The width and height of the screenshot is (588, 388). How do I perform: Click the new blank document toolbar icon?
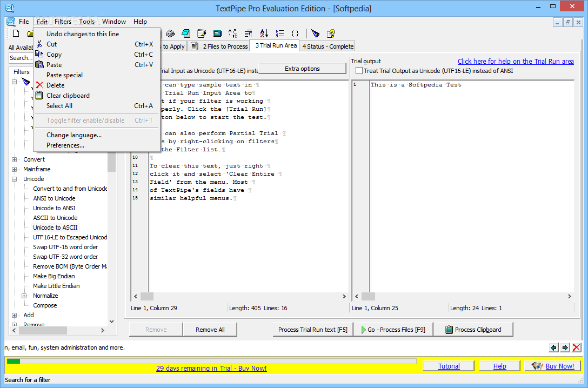point(16,34)
